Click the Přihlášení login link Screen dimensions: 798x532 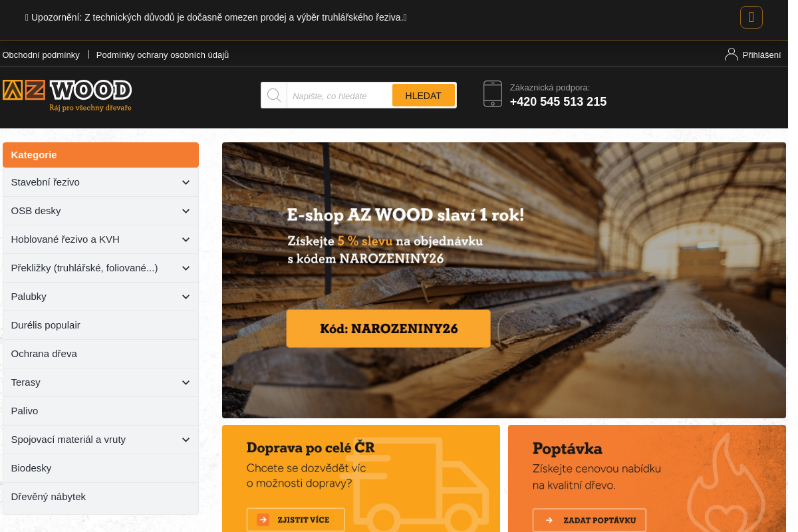(x=761, y=55)
